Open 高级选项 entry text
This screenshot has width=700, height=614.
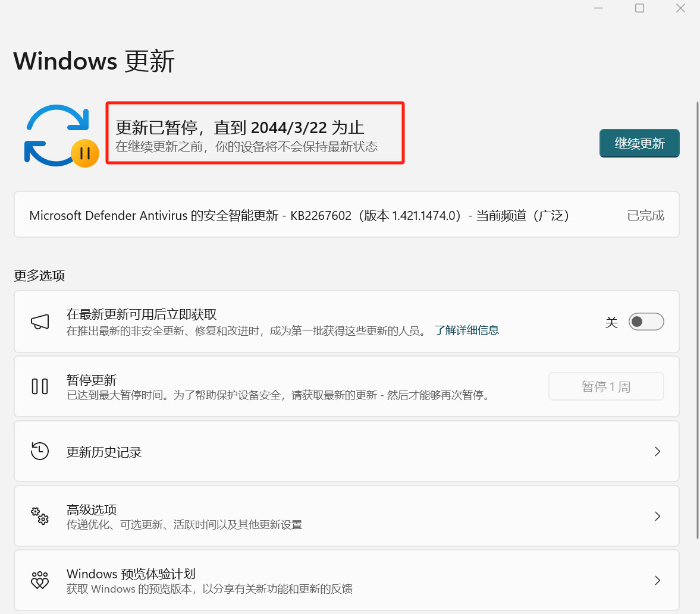pos(92,509)
